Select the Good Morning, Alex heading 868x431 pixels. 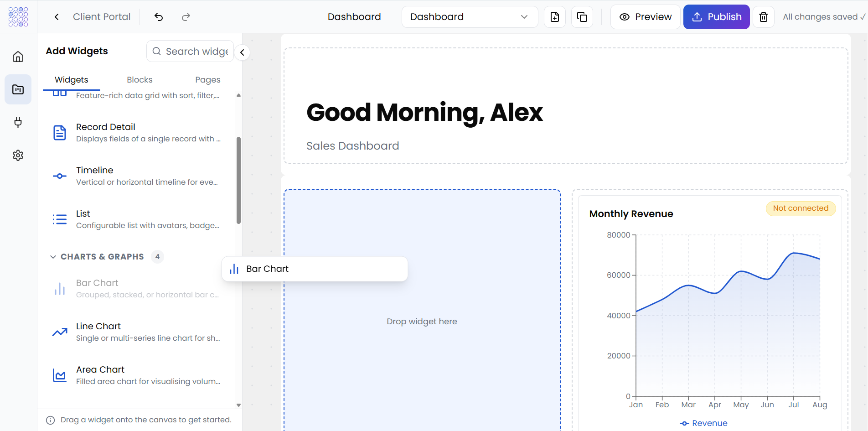[424, 112]
